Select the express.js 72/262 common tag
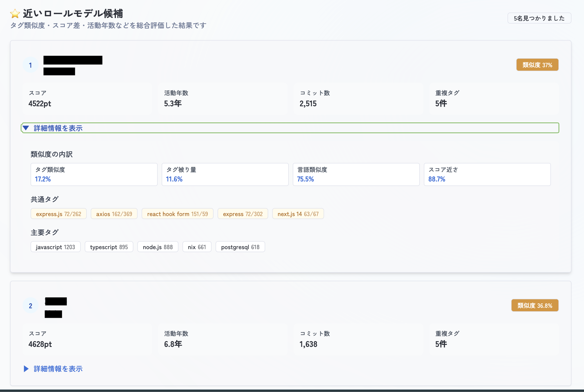Viewport: 584px width, 392px height. point(58,214)
